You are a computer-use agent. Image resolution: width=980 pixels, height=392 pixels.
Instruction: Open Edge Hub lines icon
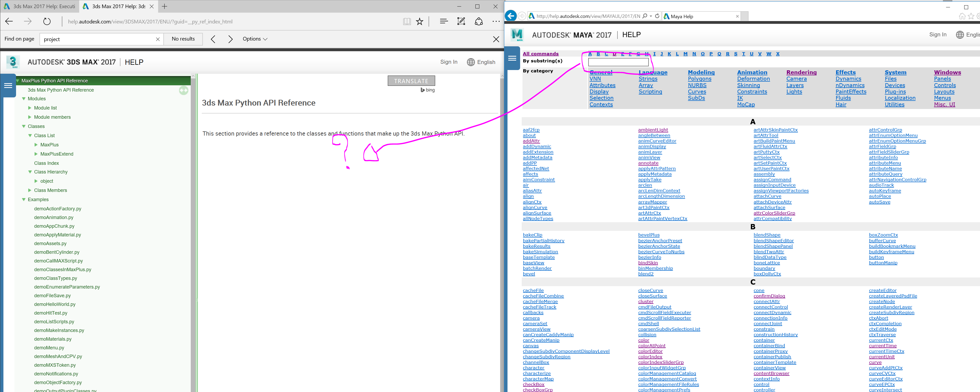point(444,22)
